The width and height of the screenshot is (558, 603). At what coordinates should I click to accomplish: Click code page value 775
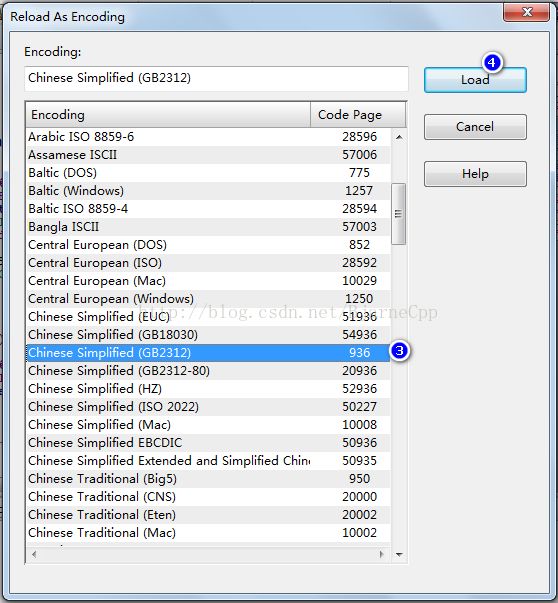click(360, 173)
